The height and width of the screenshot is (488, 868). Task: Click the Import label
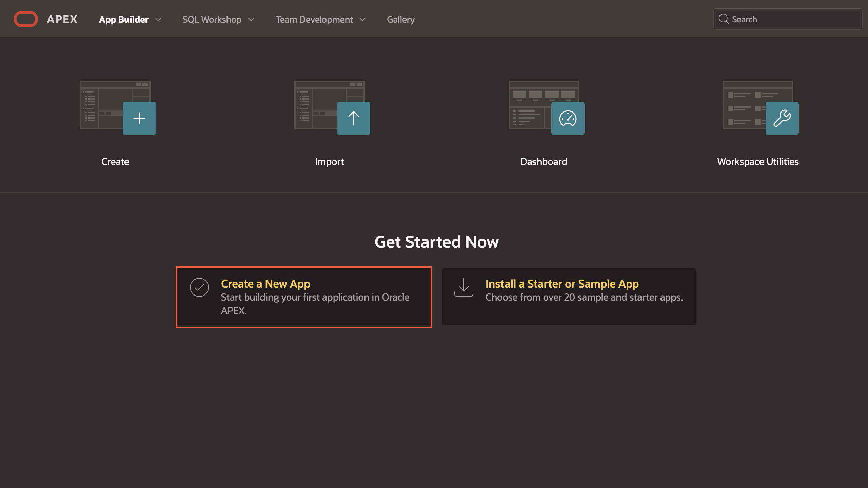[329, 162]
